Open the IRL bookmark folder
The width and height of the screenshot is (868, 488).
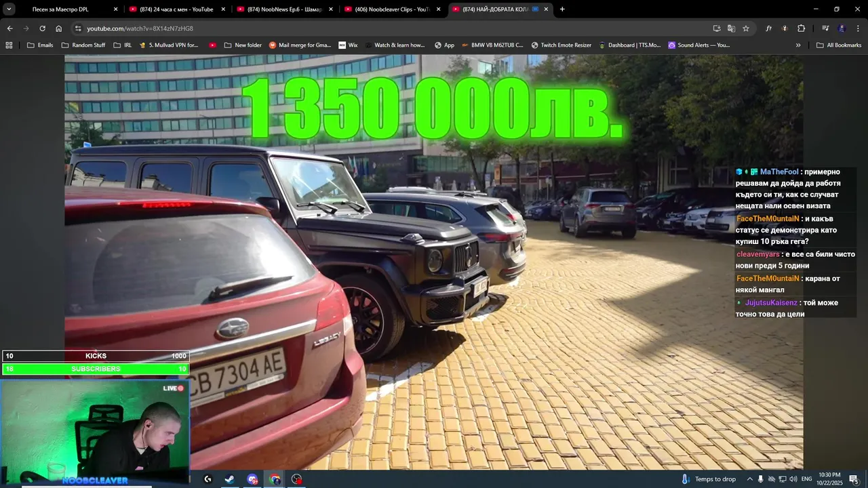tap(123, 45)
